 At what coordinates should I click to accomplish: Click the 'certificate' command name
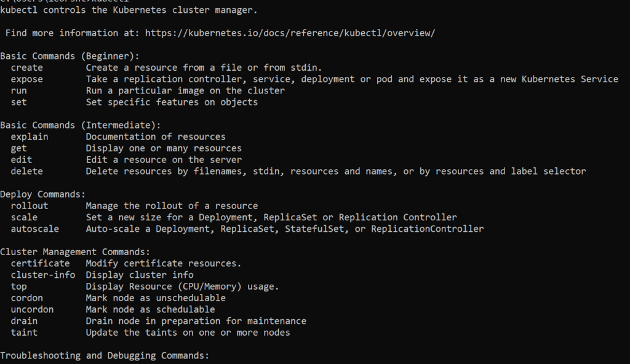[x=40, y=263]
